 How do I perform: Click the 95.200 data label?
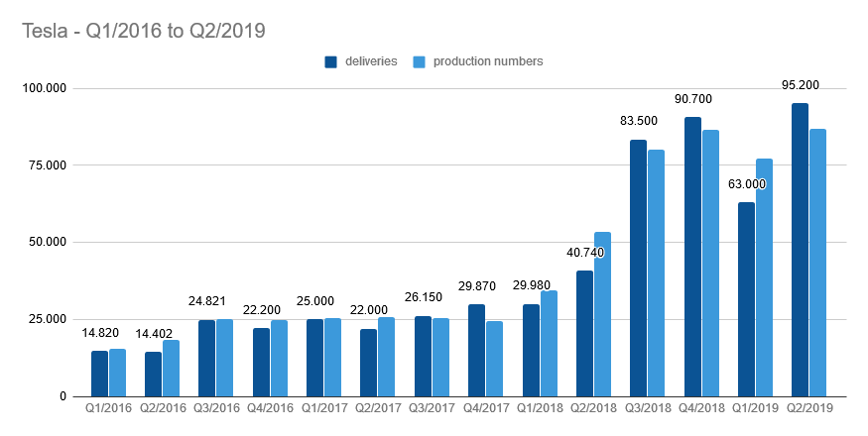click(801, 85)
